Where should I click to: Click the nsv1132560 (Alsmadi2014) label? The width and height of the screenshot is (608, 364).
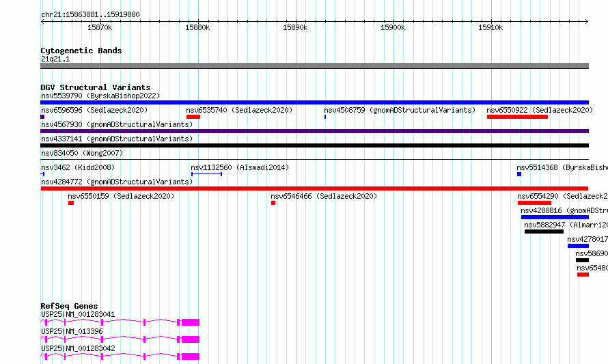point(240,167)
